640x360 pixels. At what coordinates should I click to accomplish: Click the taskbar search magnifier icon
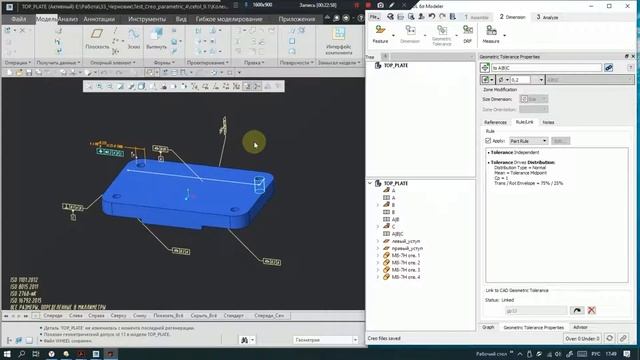click(x=22, y=354)
